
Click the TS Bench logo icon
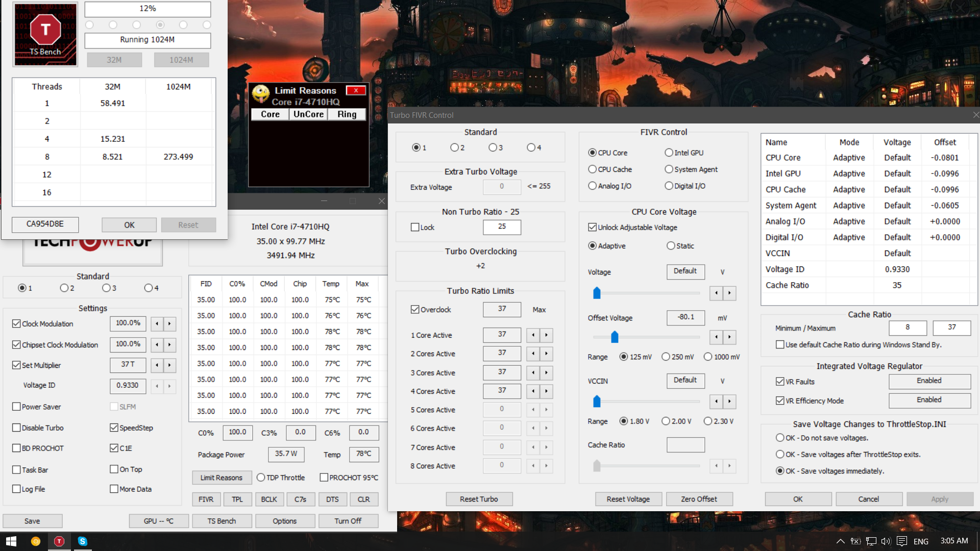[x=45, y=34]
